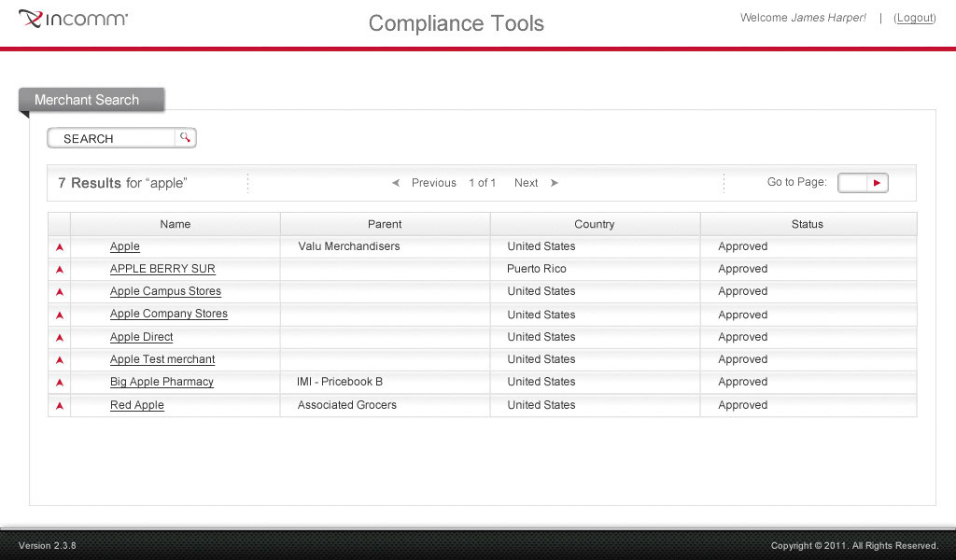956x560 pixels.
Task: Open the Apple merchant link
Action: (x=125, y=246)
